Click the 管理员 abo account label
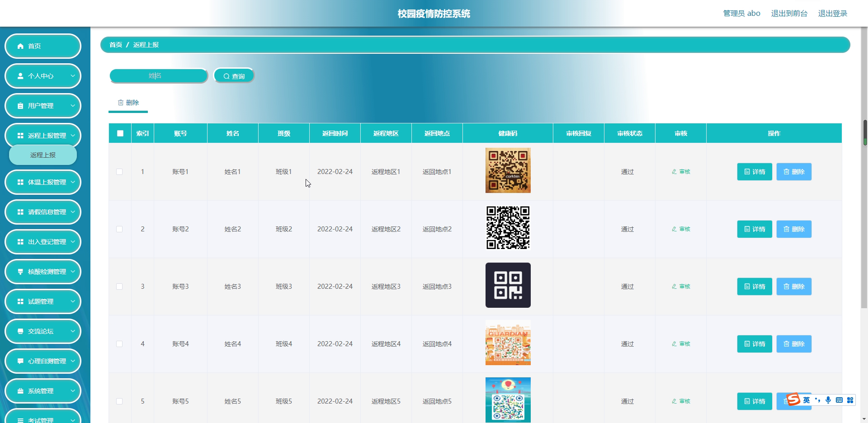 [x=742, y=14]
